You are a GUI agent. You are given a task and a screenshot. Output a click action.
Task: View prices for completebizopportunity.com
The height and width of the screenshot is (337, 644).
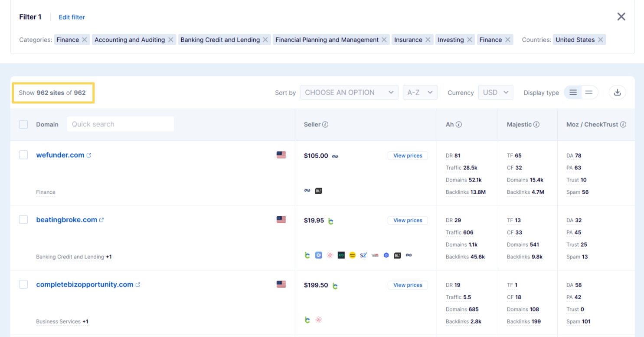(407, 285)
